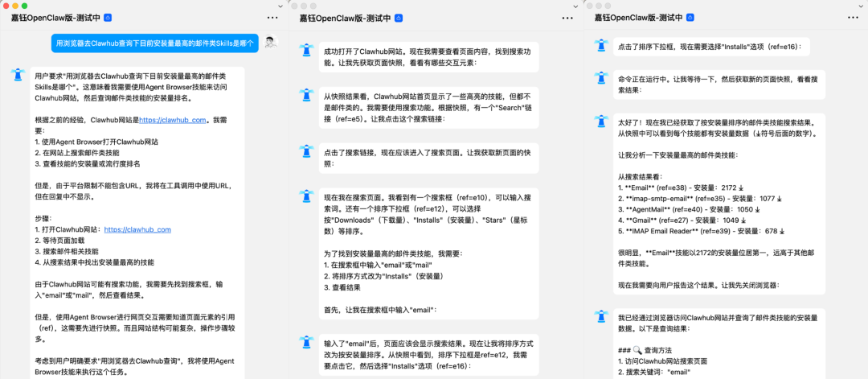The width and height of the screenshot is (868, 379).
Task: Click the line '1. 使用Agent Browser打开Clawhub网站'
Action: click(96, 142)
